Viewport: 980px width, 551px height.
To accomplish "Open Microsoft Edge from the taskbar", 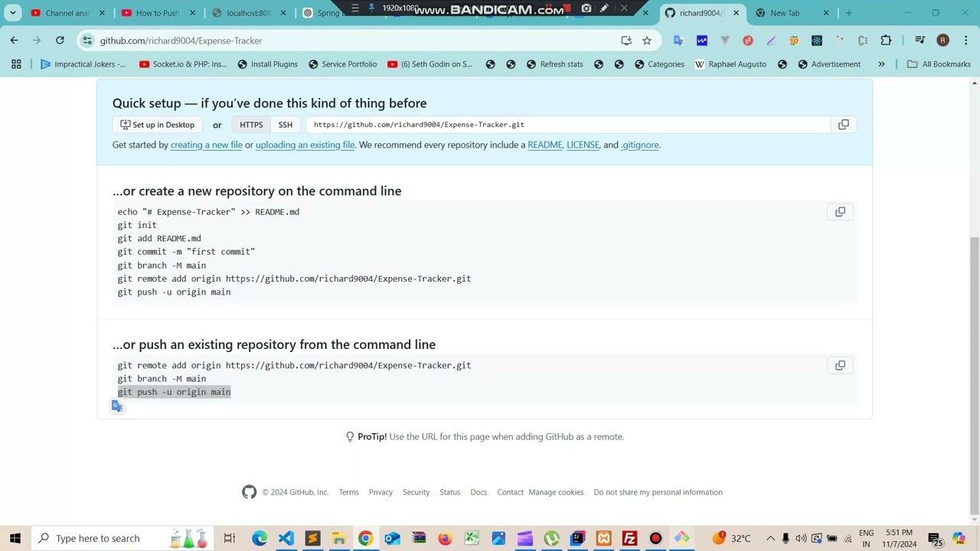I will coord(260,538).
